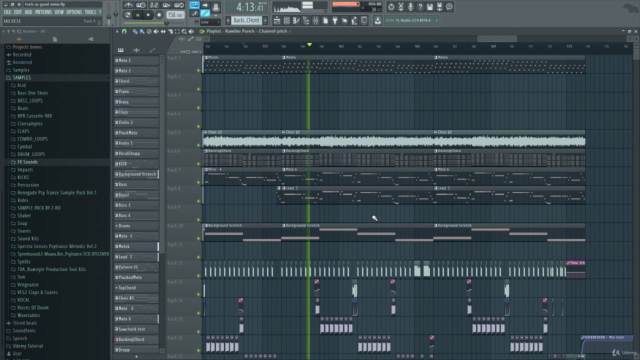This screenshot has width=640, height=360.
Task: Select PluckMelo pattern in picker
Action: (x=136, y=133)
